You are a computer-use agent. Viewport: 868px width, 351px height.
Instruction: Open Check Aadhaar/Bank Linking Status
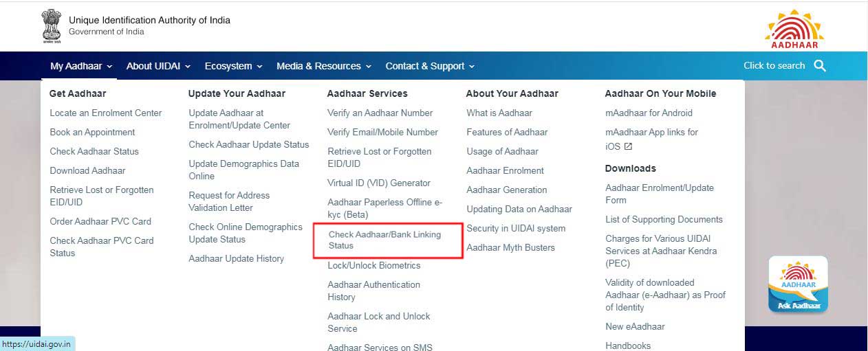pyautogui.click(x=385, y=240)
